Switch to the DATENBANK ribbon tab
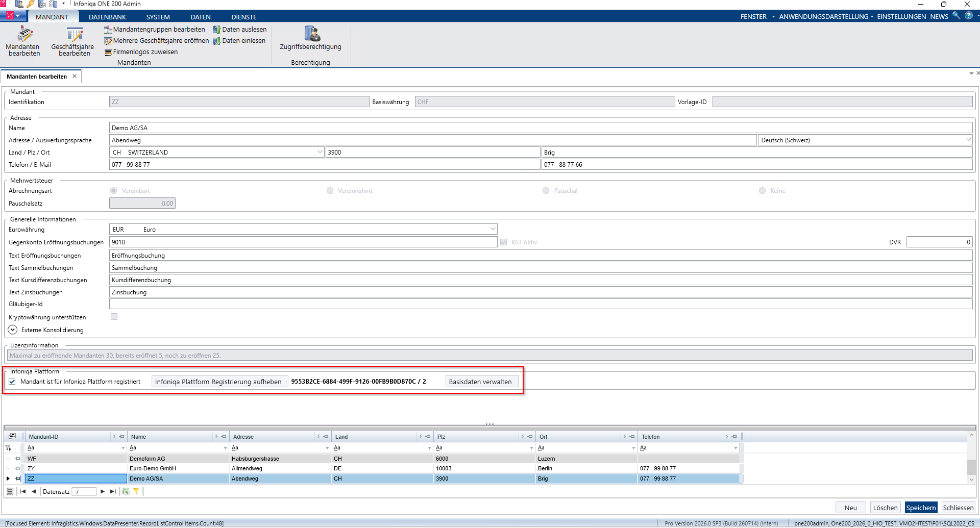 click(x=107, y=17)
